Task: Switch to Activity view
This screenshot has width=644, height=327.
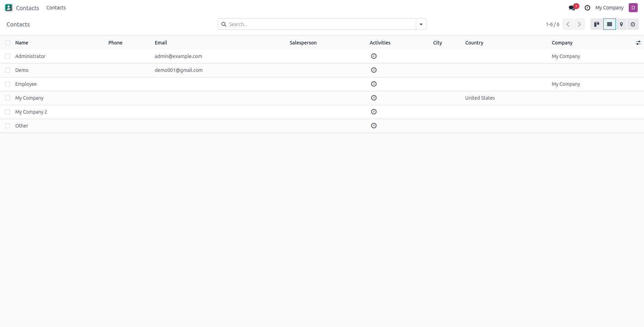Action: click(x=633, y=24)
